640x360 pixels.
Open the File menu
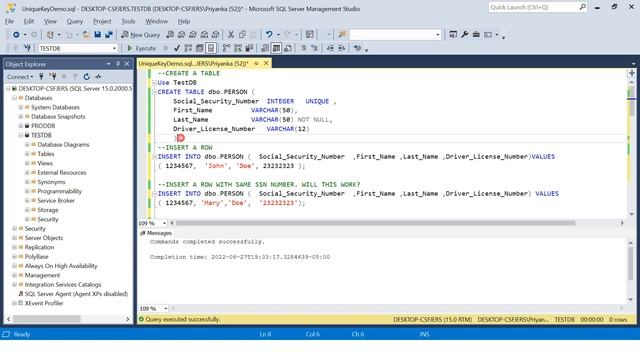9,21
